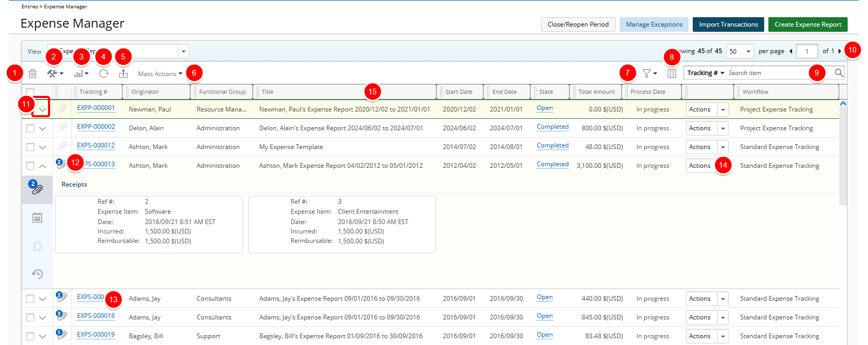Image resolution: width=868 pixels, height=345 pixels.
Task: Click the Client Entertainment receipt card
Action: point(342,225)
